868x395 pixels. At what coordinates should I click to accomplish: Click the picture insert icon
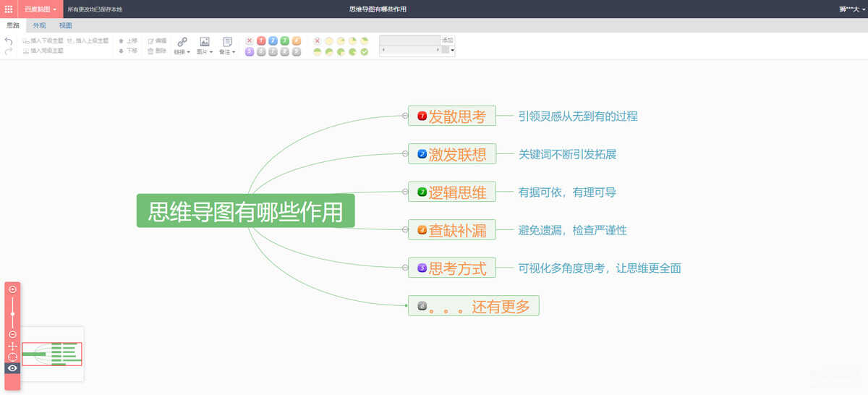(x=205, y=41)
